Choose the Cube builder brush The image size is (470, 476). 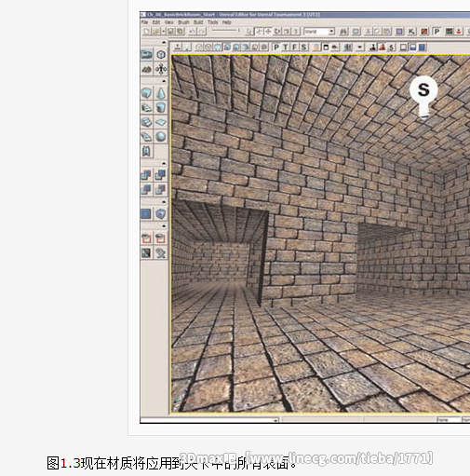click(147, 93)
